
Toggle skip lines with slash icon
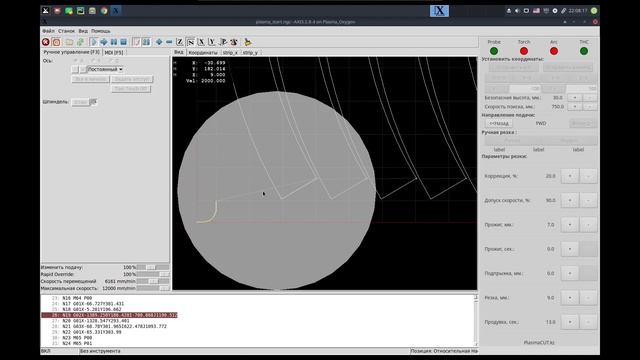136,42
